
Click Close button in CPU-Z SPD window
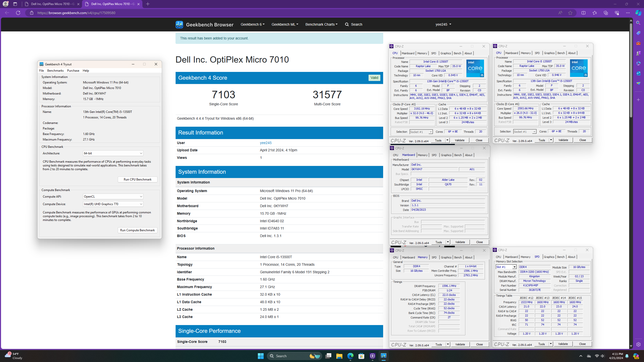582,344
